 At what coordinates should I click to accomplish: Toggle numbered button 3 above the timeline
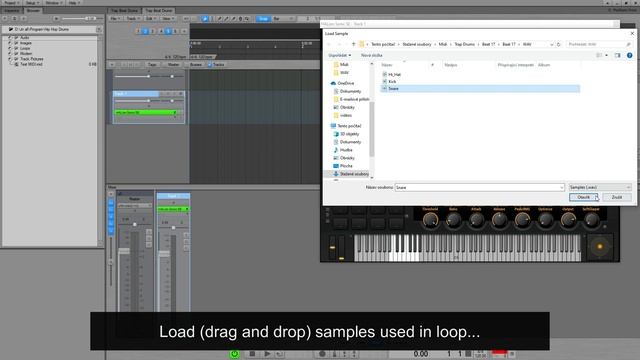click(x=153, y=31)
